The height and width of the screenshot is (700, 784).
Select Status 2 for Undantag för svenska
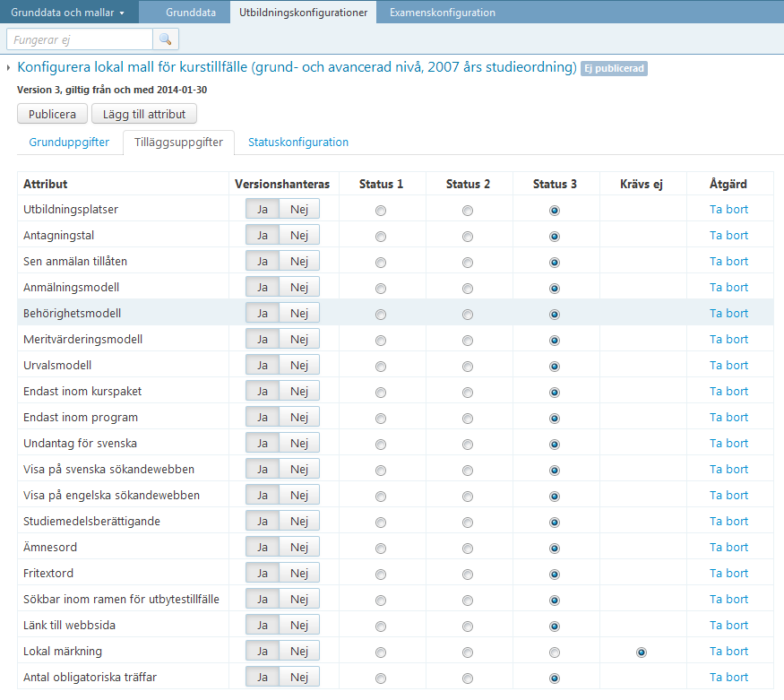point(468,445)
